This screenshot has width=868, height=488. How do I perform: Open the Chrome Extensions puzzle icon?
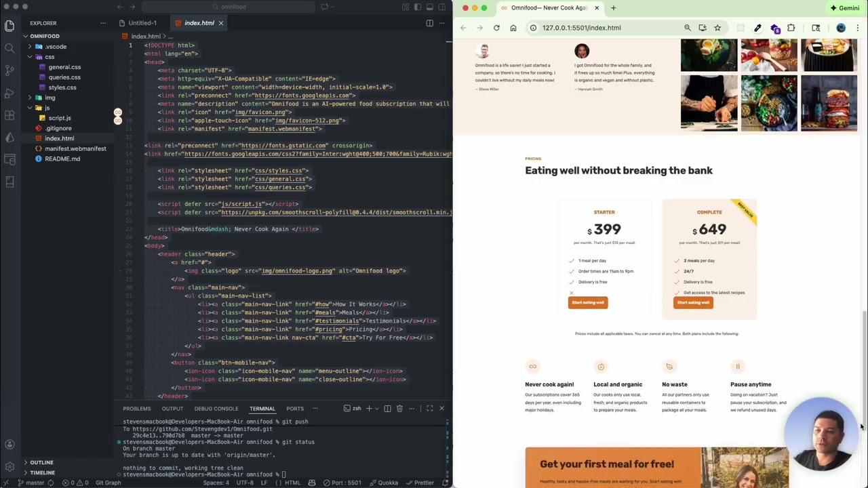click(x=791, y=28)
